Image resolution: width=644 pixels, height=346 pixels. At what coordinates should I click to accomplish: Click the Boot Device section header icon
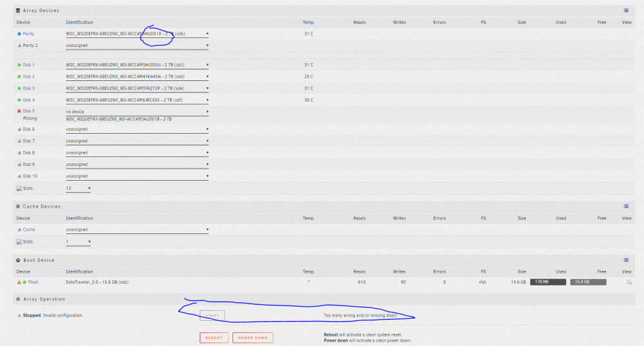[18, 260]
